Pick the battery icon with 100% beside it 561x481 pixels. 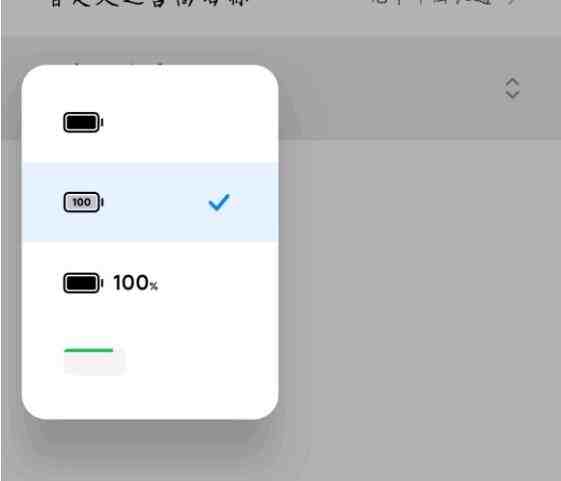111,283
